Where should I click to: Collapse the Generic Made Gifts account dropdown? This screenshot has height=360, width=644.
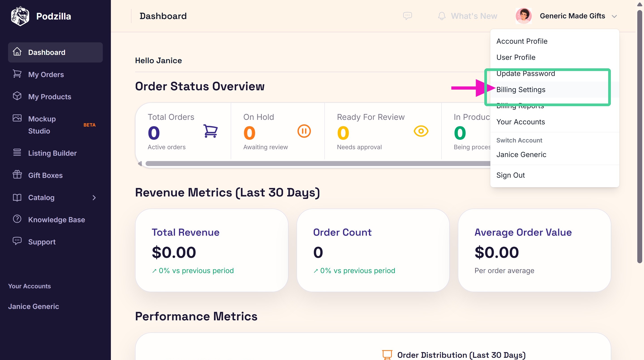pyautogui.click(x=614, y=17)
